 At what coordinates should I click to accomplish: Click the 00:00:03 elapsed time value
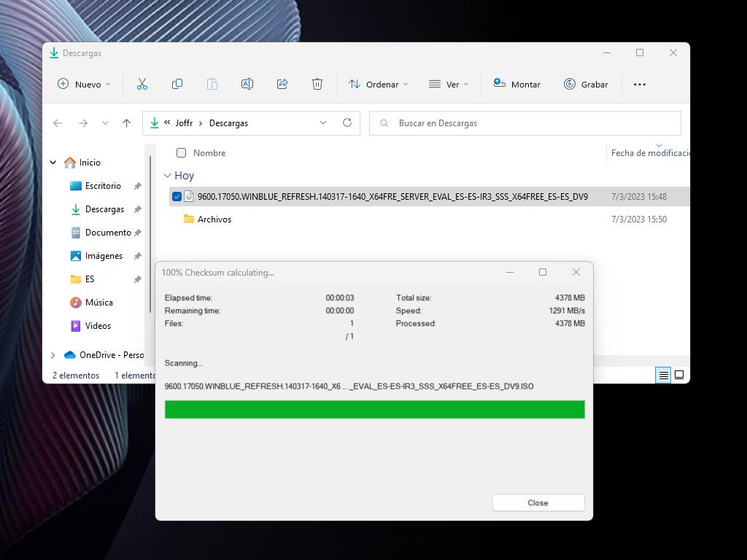pos(340,297)
